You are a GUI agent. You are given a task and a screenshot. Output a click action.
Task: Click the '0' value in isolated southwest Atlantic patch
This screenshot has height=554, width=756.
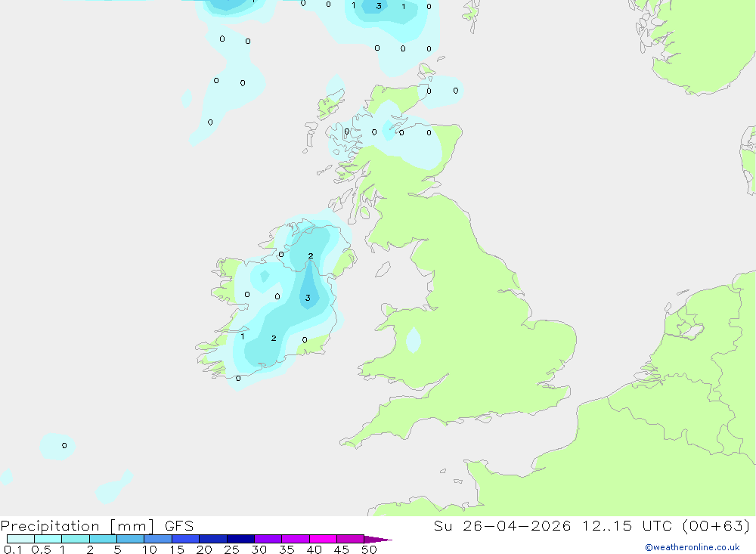coord(64,445)
